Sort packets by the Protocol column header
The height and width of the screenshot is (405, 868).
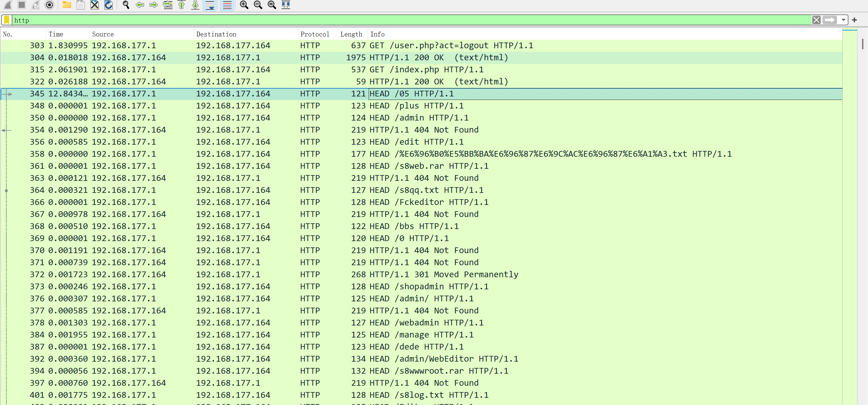pos(315,34)
